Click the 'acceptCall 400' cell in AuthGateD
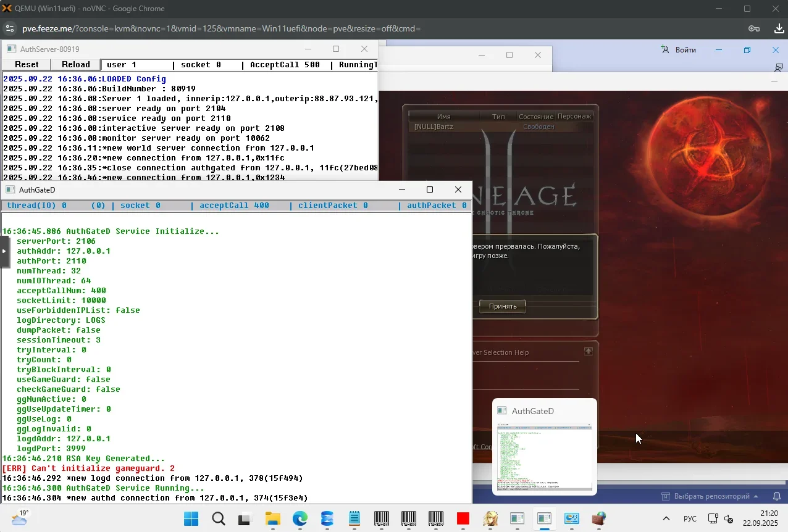 click(x=235, y=205)
